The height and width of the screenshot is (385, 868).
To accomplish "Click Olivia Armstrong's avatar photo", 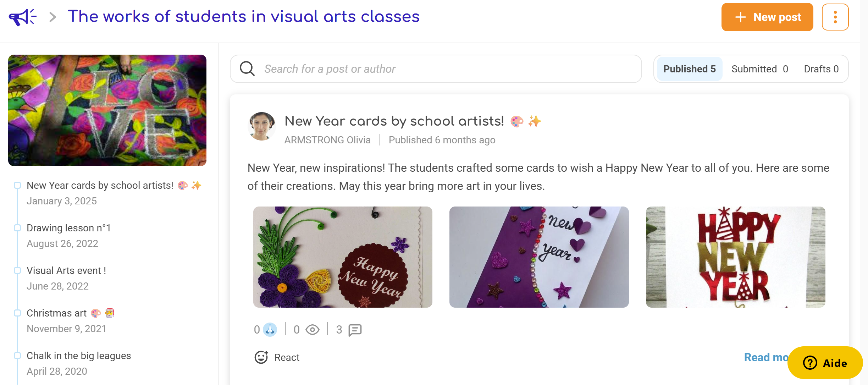I will pos(262,126).
